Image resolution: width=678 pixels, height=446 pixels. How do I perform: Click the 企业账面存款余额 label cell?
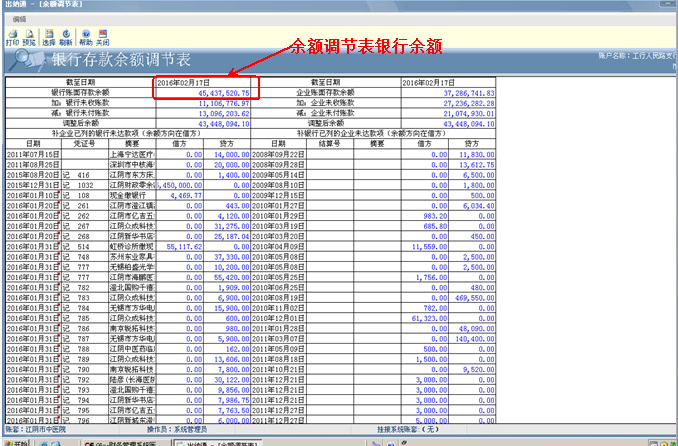(x=326, y=93)
